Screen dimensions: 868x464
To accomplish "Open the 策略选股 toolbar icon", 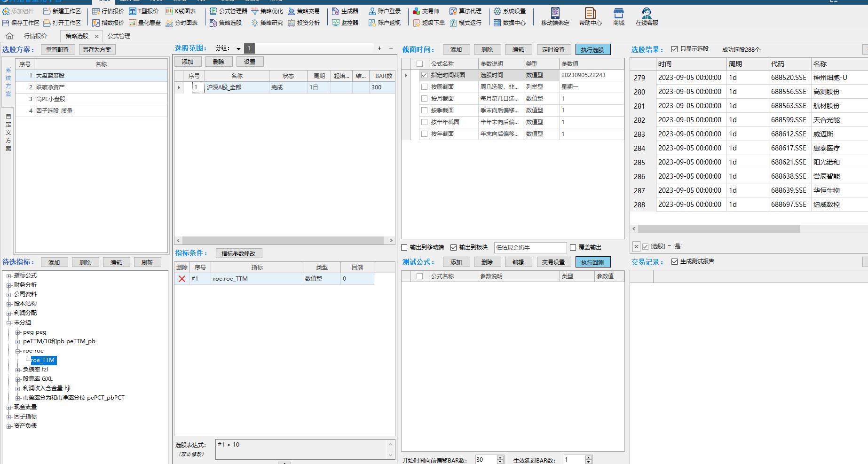I will click(x=213, y=23).
